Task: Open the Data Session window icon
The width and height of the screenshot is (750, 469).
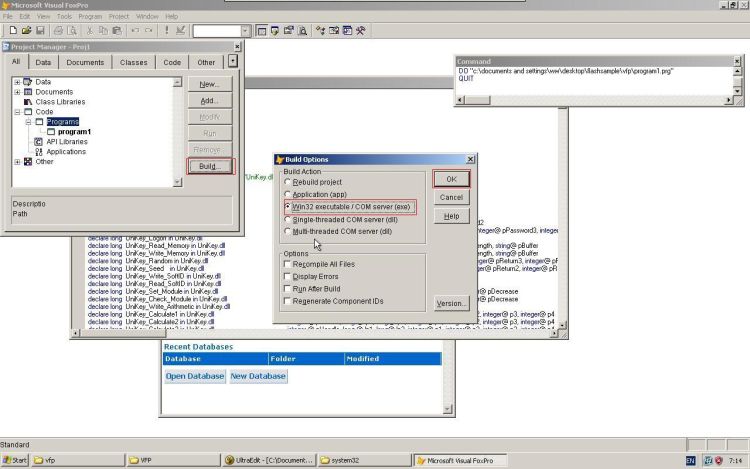Action: [275, 31]
